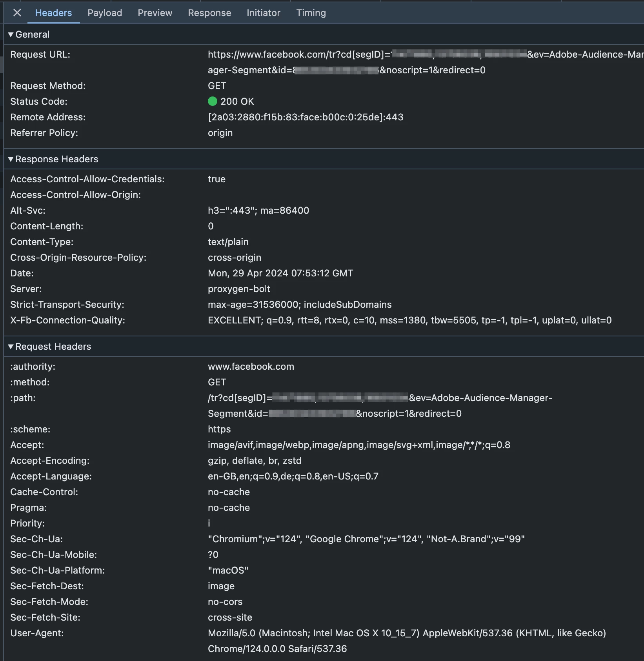Click the Referrer Policy label

click(44, 133)
